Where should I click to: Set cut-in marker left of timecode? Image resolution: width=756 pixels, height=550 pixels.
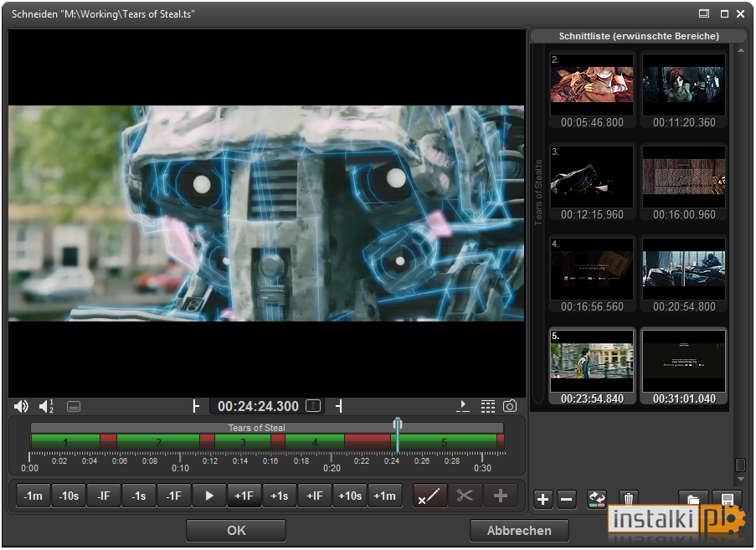195,406
